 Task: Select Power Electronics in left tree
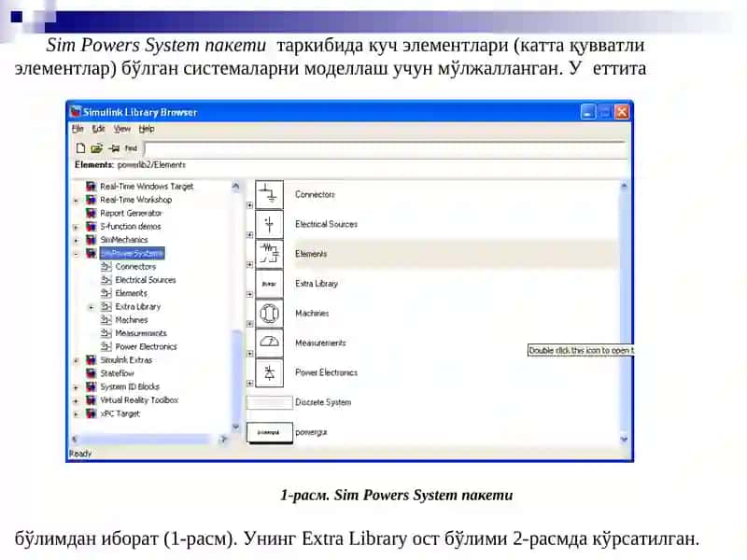tap(146, 346)
